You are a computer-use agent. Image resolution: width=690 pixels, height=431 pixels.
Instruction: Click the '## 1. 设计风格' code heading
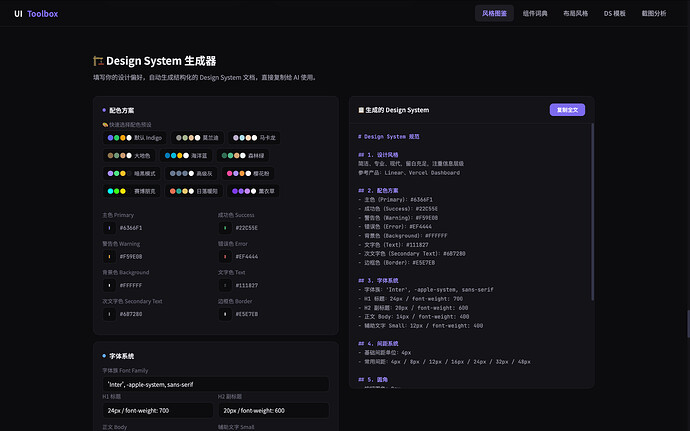[378, 155]
